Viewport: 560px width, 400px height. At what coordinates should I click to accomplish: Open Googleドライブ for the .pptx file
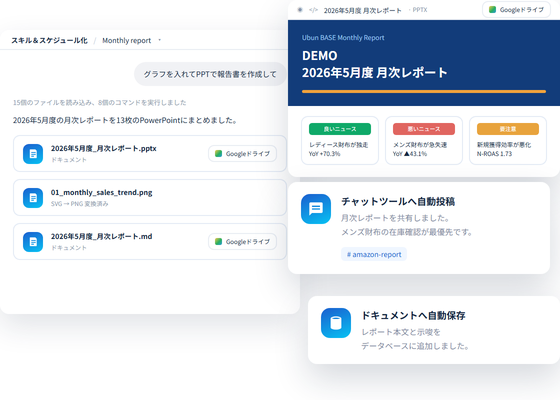coord(242,154)
